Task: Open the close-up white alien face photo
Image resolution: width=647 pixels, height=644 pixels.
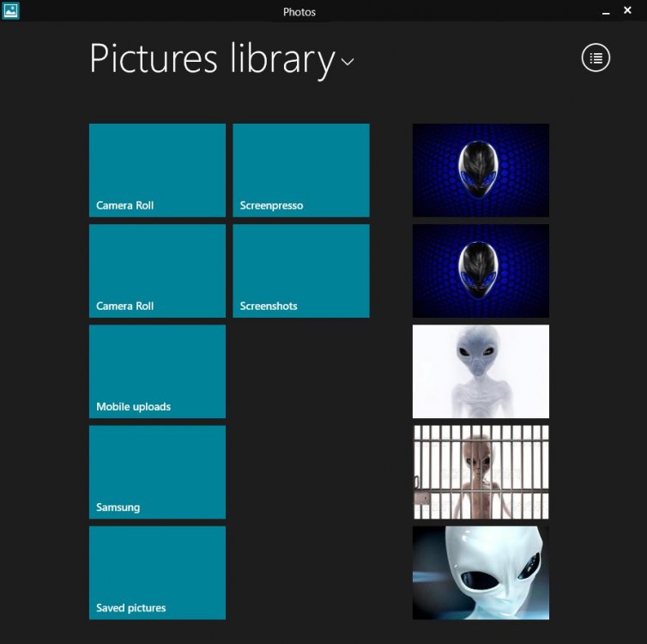Action: 481,572
